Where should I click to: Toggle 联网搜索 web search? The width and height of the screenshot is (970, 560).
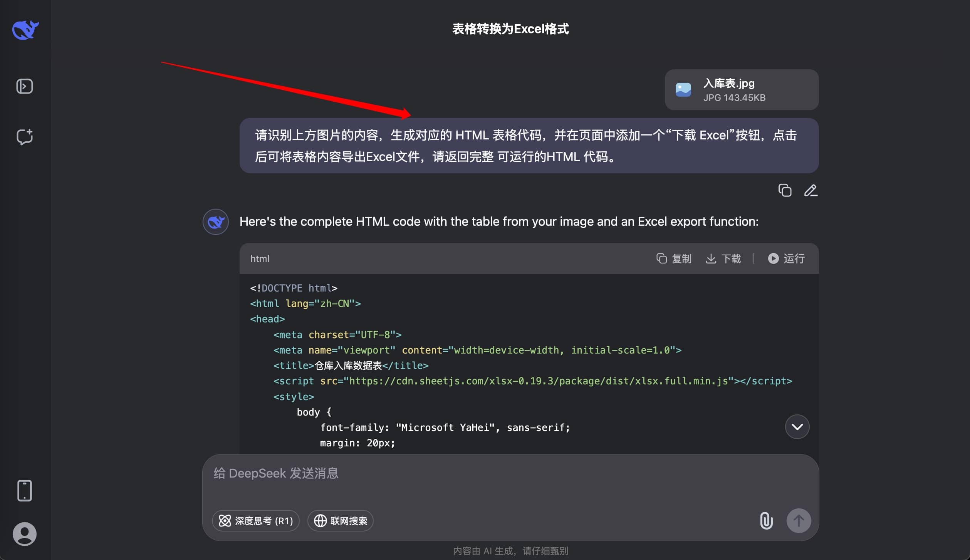tap(341, 521)
